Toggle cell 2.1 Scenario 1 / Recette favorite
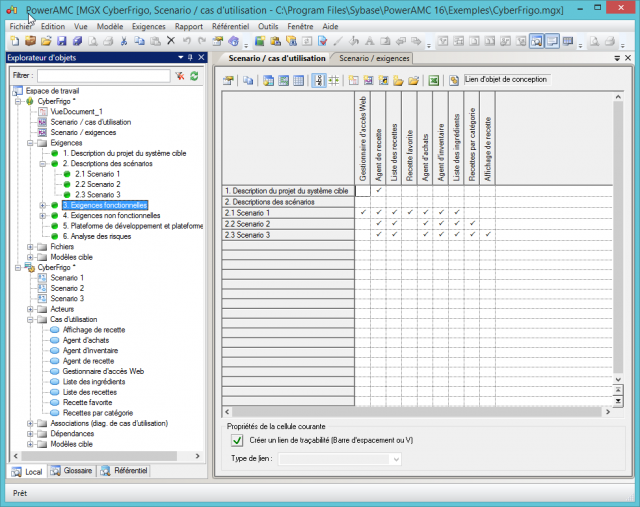Screen dimensions: 640x507 410,213
